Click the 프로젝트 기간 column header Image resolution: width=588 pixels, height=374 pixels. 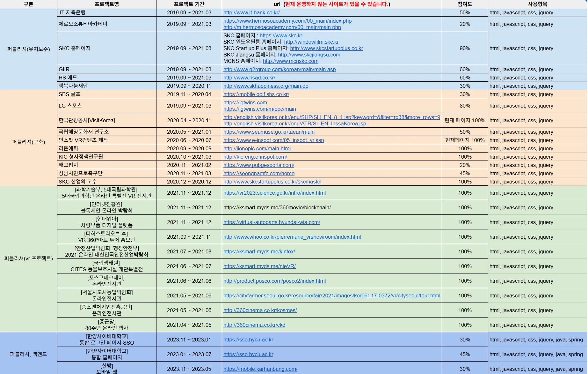189,4
